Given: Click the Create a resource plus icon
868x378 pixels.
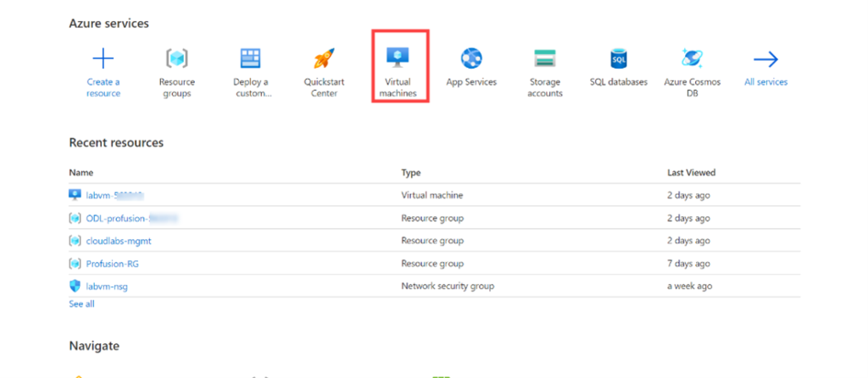Looking at the screenshot, I should (103, 58).
